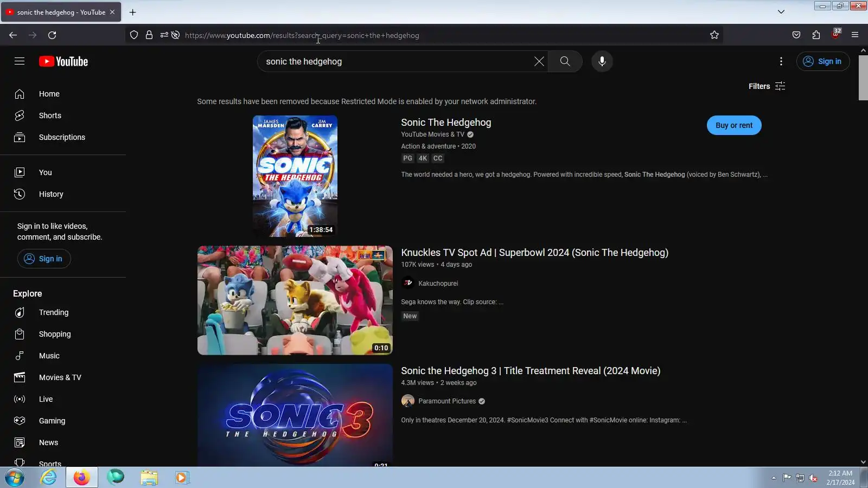This screenshot has width=868, height=488.
Task: Open the taskbar clock showing 2:12 AM
Action: pos(840,478)
